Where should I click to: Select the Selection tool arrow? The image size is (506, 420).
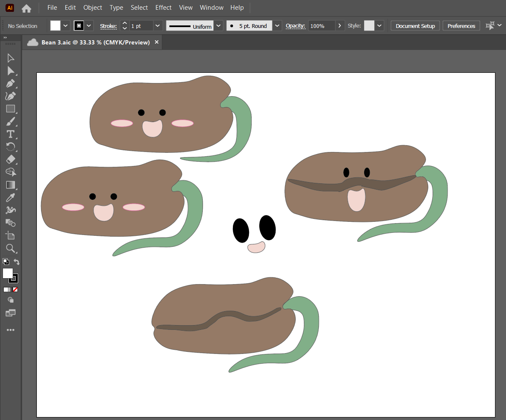coord(11,58)
